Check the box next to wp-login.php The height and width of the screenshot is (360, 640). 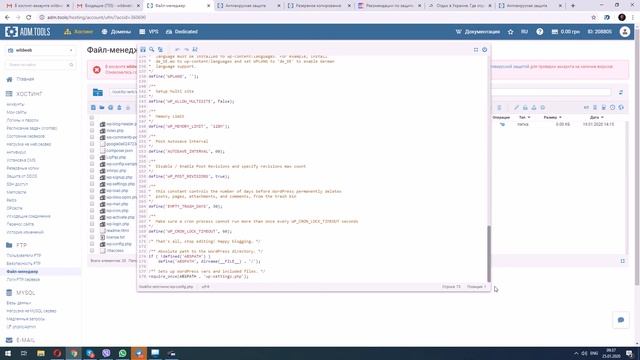pos(92,224)
